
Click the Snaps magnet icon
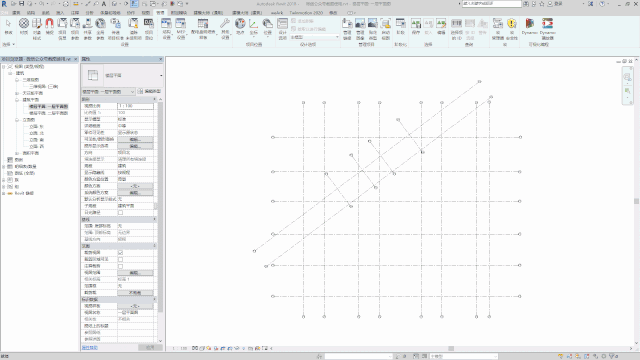49,27
